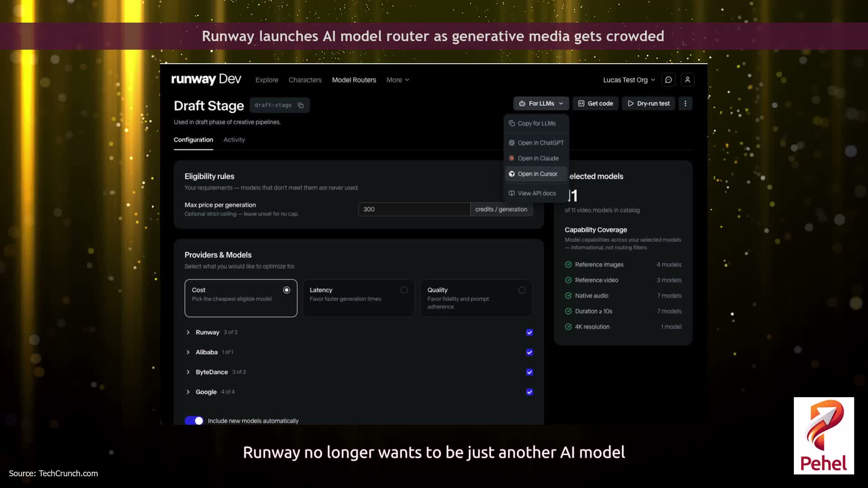This screenshot has height=488, width=868.
Task: Toggle Include new models automatically
Action: pyautogui.click(x=194, y=421)
